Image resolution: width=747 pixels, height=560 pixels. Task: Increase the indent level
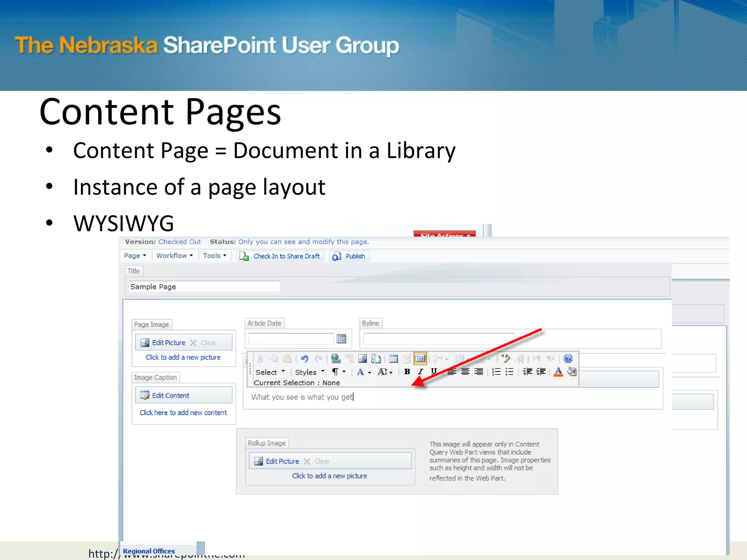(541, 372)
